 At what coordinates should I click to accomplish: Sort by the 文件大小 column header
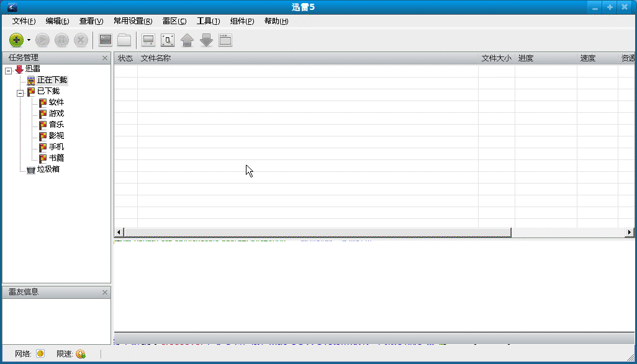(497, 58)
